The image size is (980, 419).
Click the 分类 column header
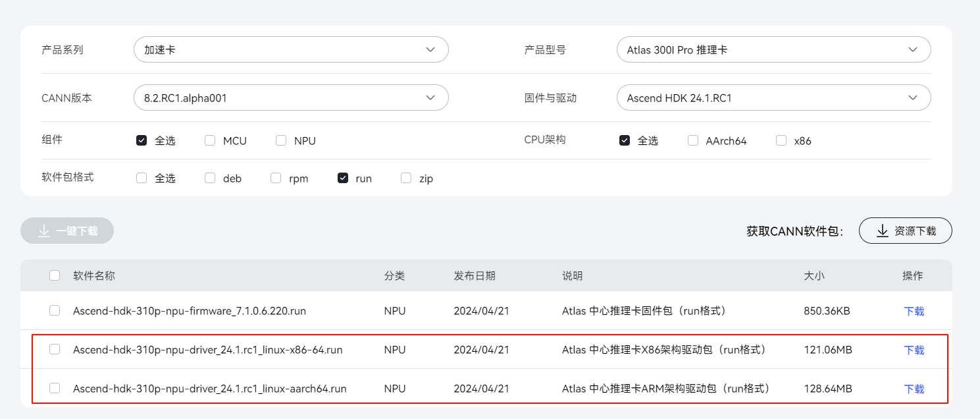pyautogui.click(x=394, y=275)
